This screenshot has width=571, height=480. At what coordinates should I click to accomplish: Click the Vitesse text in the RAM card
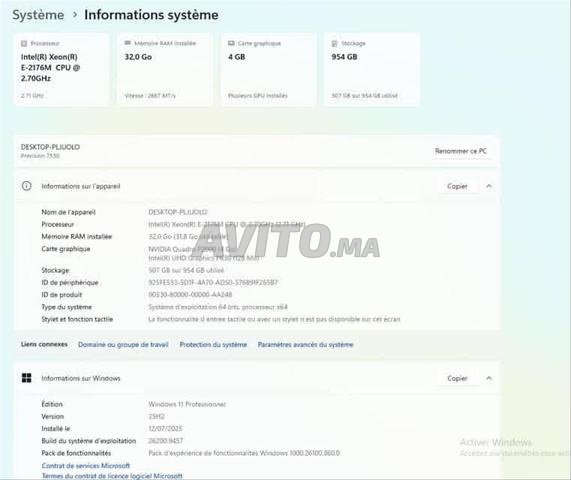point(150,96)
